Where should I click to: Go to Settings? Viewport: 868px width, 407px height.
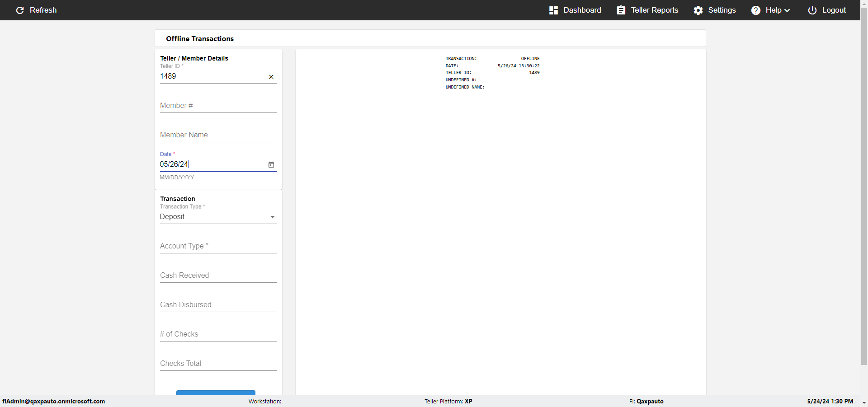(715, 10)
